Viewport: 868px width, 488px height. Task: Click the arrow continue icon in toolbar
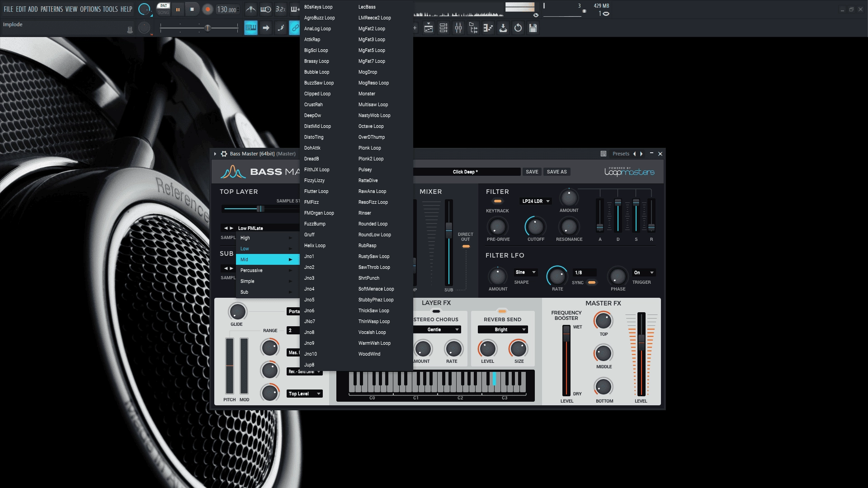click(x=266, y=28)
